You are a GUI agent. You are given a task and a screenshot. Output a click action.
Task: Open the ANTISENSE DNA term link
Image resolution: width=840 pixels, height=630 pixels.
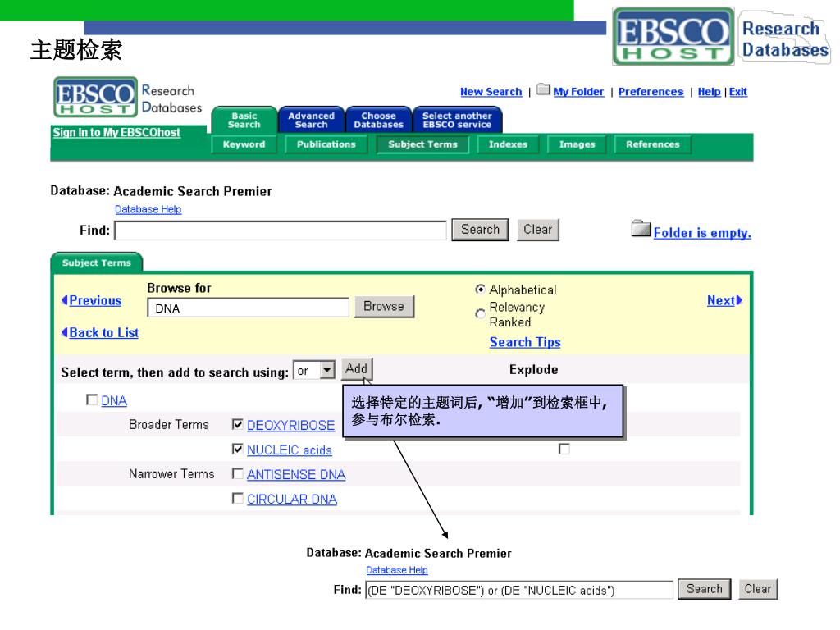[x=296, y=475]
